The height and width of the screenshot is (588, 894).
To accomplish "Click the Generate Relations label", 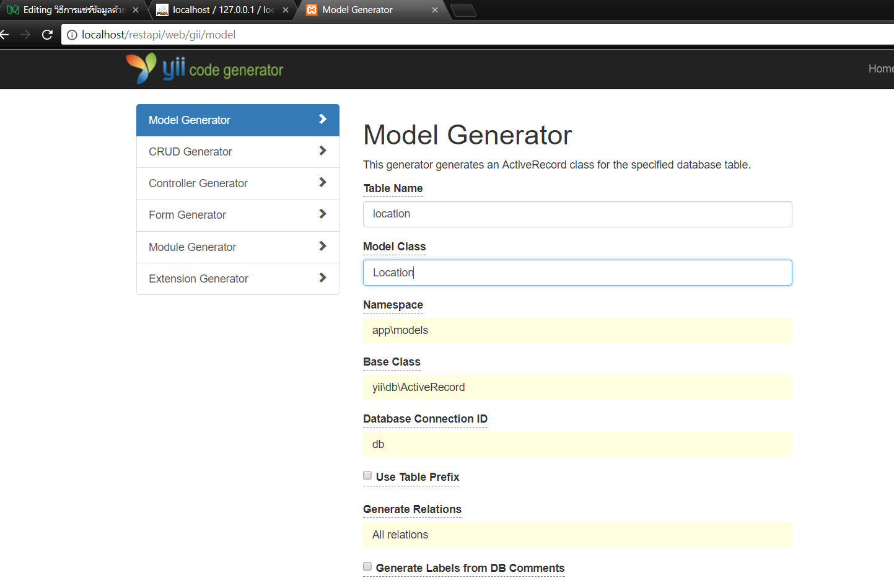I will click(412, 509).
